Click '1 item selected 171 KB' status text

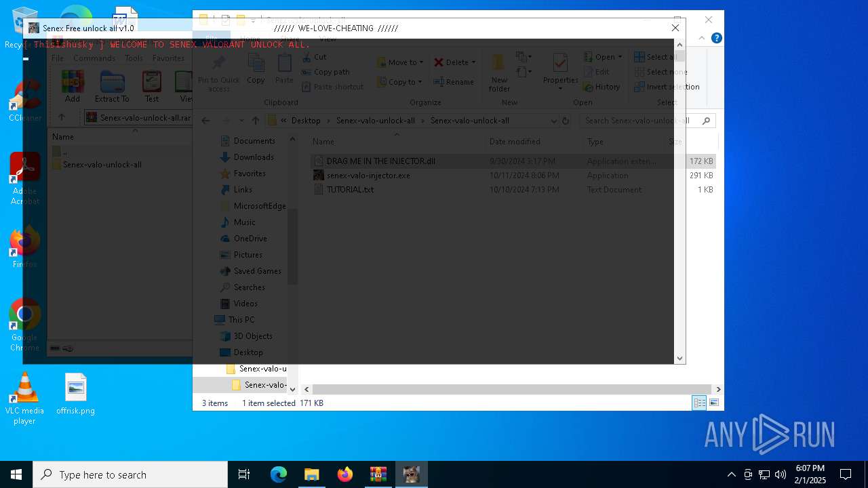coord(283,403)
